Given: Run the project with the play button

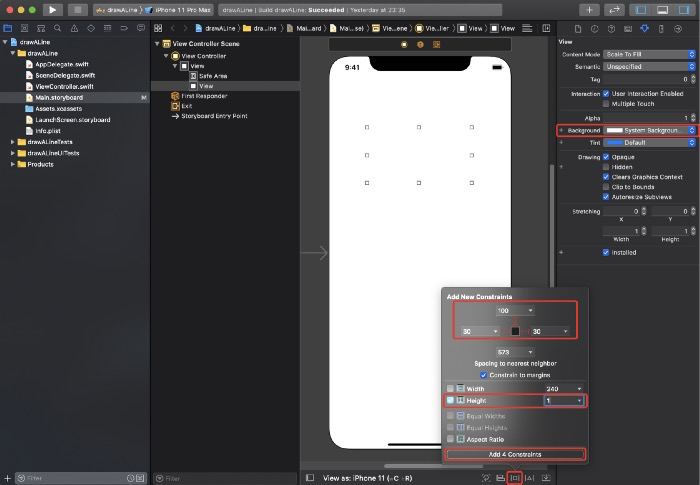Looking at the screenshot, I should [x=52, y=9].
